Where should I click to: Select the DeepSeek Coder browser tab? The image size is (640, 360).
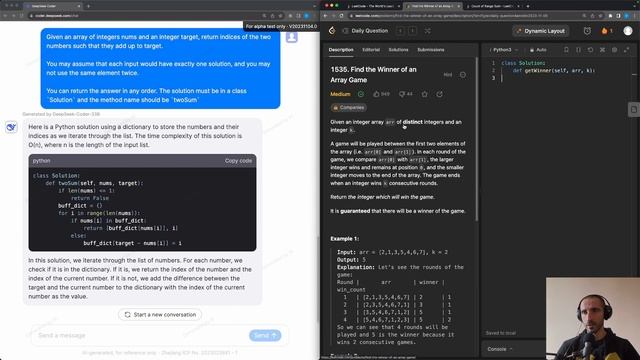(52, 6)
